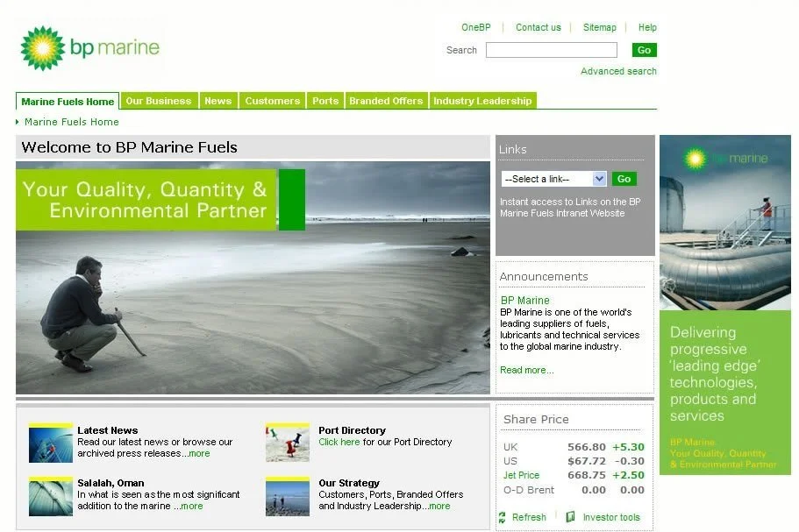Click the Go button in Links panel

624,179
